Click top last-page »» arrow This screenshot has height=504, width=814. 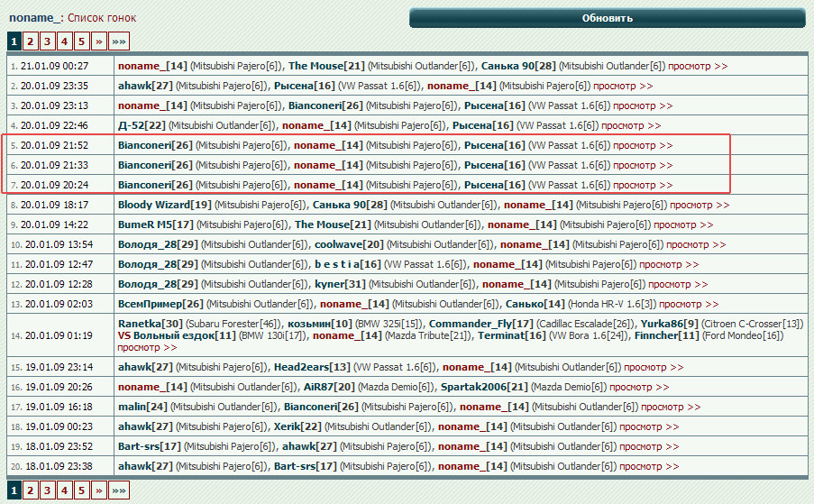point(119,41)
